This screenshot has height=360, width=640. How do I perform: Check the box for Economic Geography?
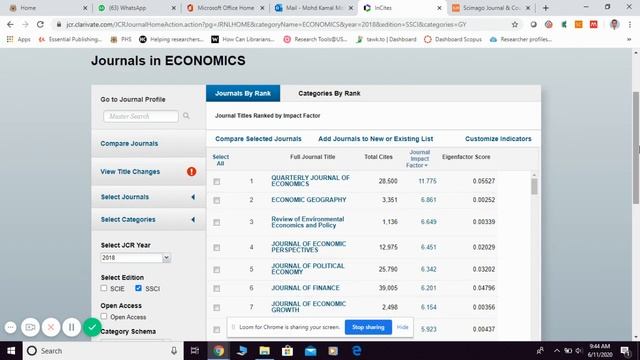click(217, 200)
